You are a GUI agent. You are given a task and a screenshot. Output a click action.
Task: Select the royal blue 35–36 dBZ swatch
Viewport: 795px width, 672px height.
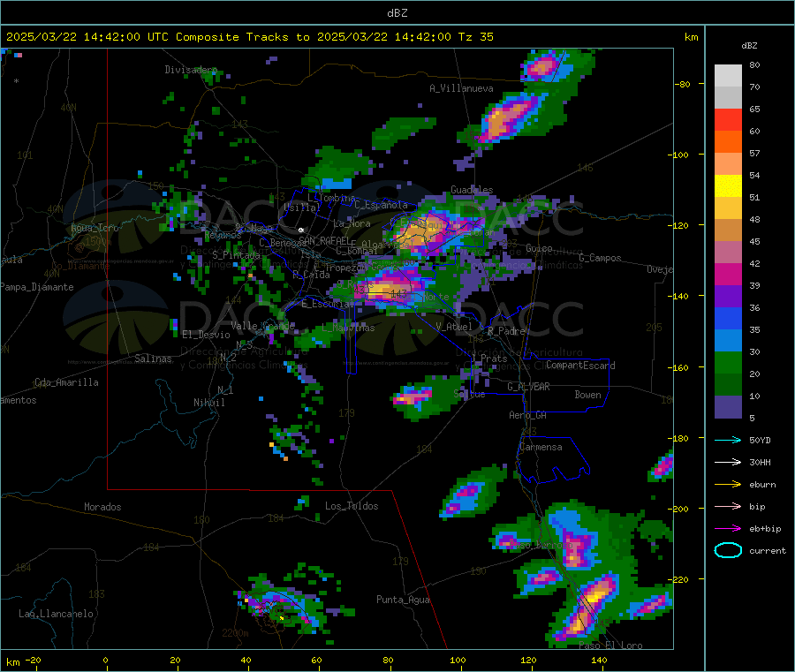[x=728, y=318]
